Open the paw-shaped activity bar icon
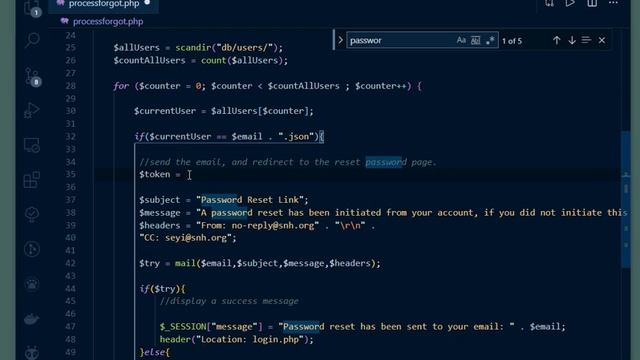This screenshot has width=640, height=360. 32,283
